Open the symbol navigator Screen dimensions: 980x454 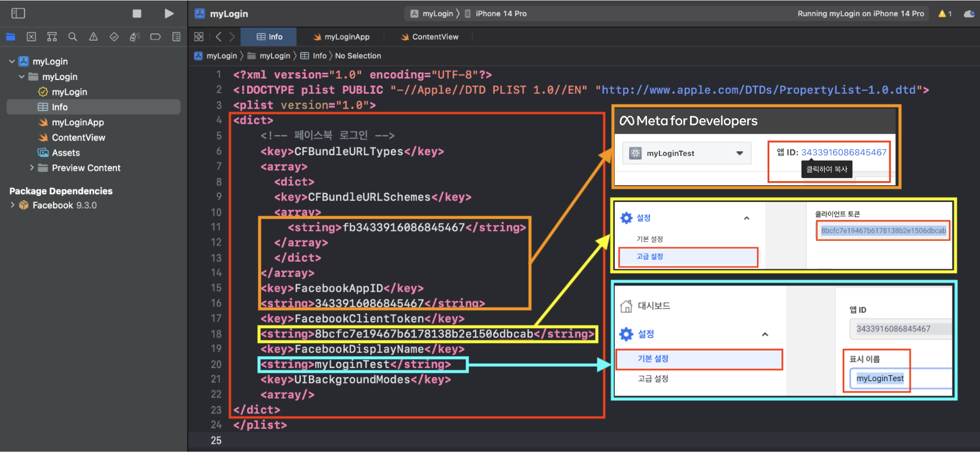click(52, 37)
